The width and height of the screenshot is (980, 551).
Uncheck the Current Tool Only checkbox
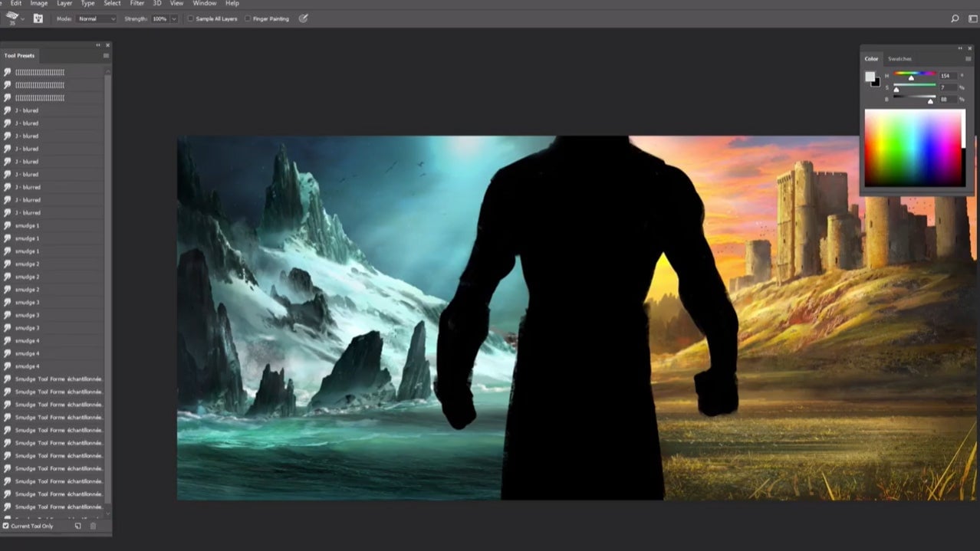point(6,526)
